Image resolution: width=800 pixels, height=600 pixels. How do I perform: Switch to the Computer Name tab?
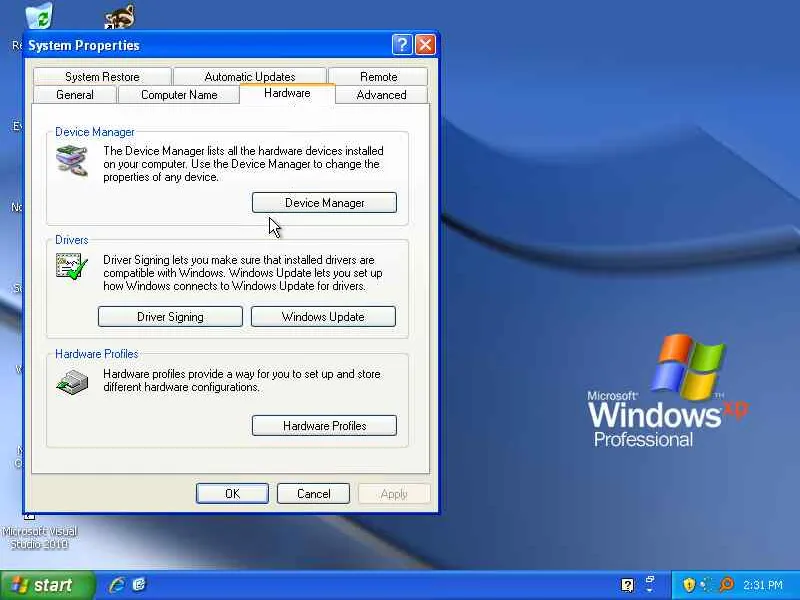179,94
